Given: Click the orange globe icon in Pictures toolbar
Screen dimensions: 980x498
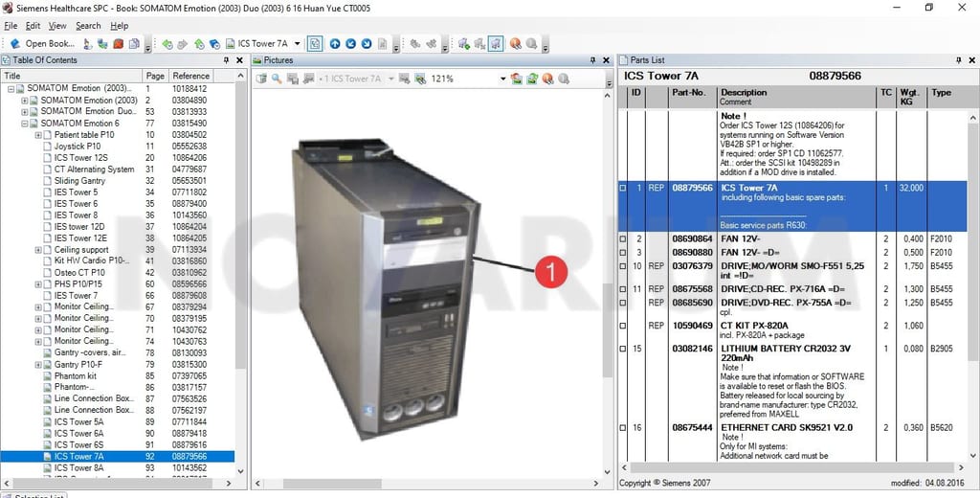Looking at the screenshot, I should click(547, 79).
